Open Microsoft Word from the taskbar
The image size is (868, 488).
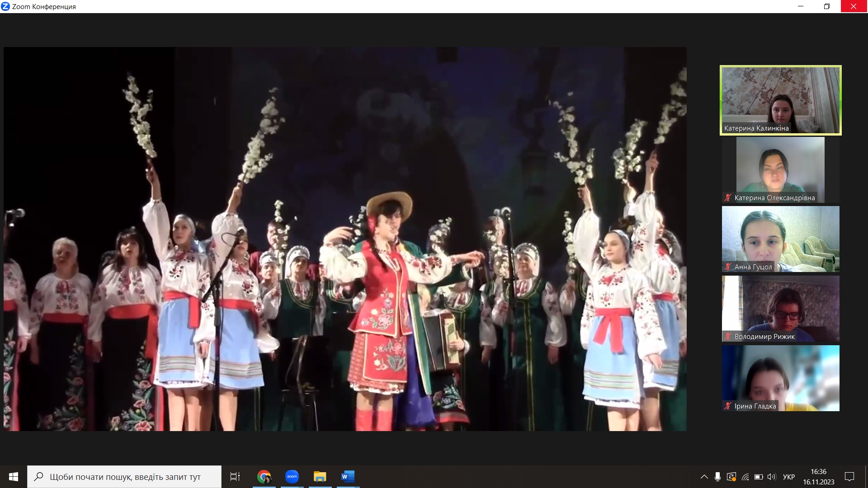point(348,477)
